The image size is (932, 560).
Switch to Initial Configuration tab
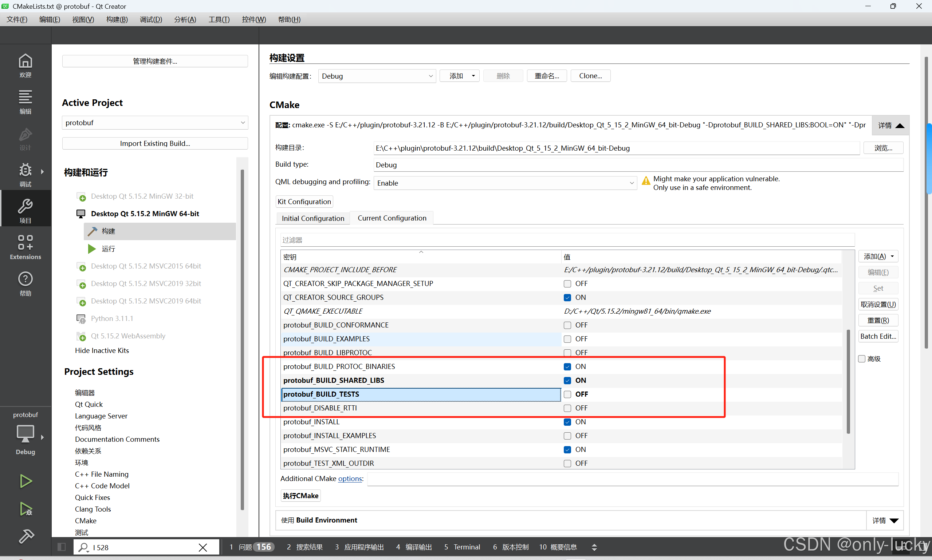click(313, 218)
